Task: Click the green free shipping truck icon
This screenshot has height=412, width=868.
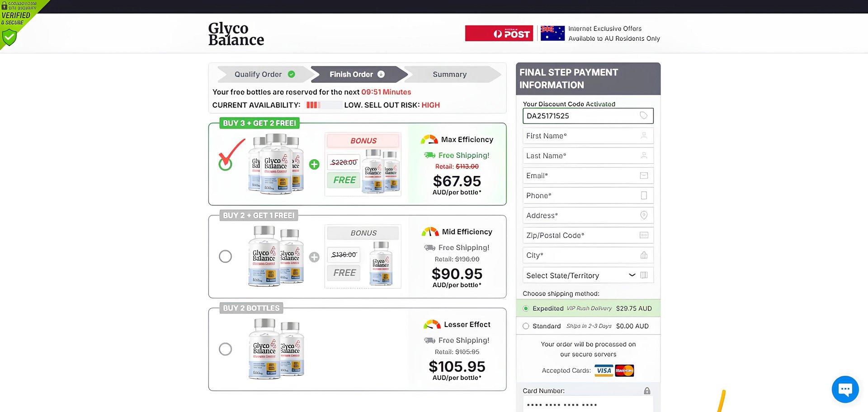Action: [429, 155]
